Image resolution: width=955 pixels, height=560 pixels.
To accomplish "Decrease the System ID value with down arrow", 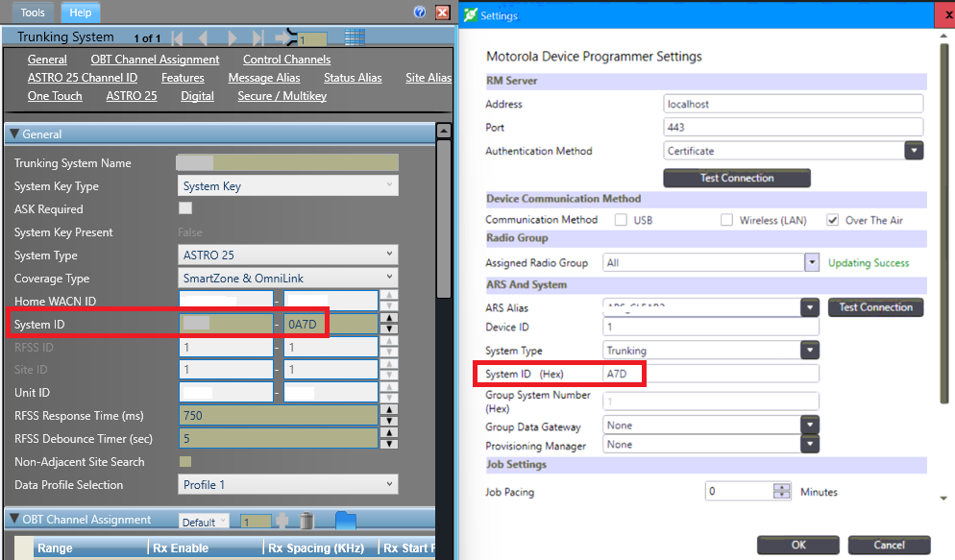I will click(388, 329).
